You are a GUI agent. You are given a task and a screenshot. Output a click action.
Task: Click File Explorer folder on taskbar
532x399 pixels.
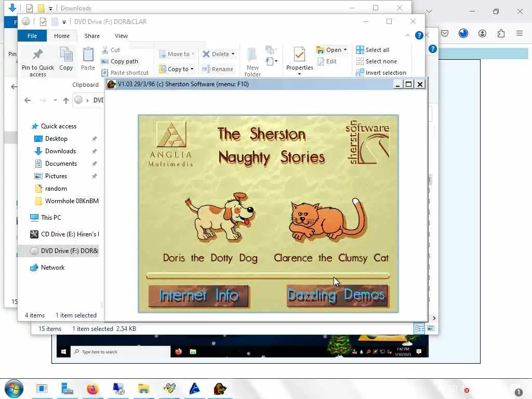[144, 389]
